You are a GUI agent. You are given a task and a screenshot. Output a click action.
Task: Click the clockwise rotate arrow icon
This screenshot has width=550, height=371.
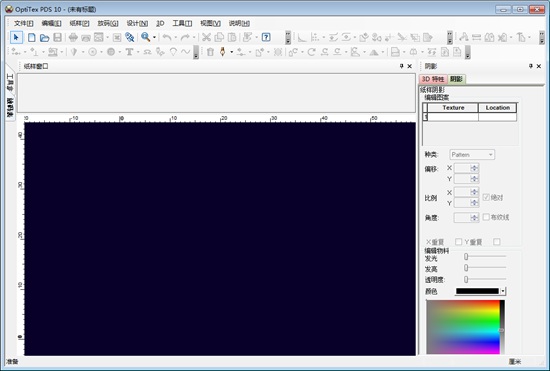click(311, 52)
